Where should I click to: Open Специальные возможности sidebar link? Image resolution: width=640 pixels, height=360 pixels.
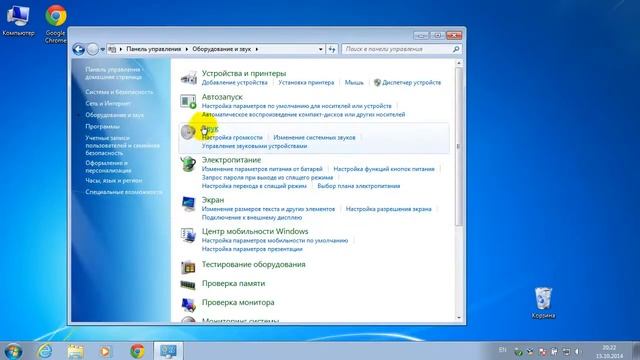pos(124,192)
